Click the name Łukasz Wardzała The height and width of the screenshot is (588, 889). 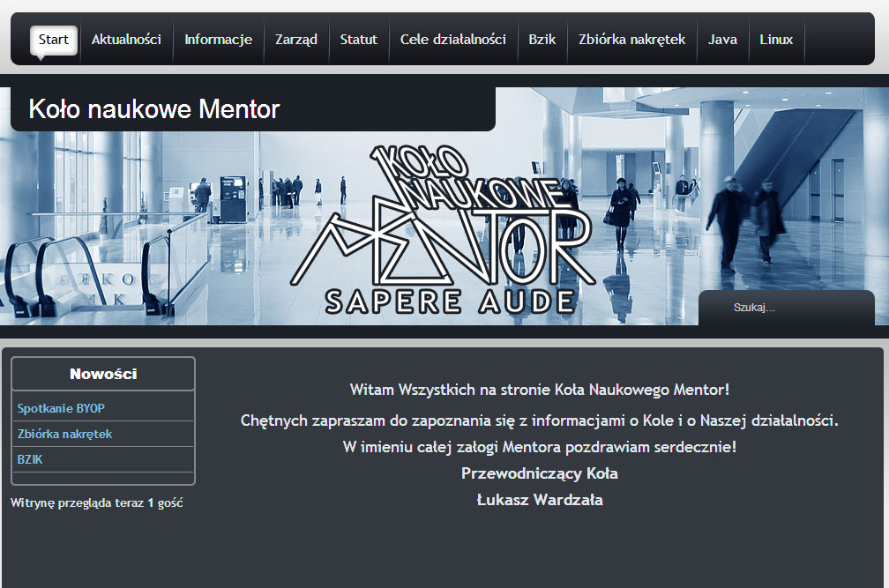(x=540, y=500)
